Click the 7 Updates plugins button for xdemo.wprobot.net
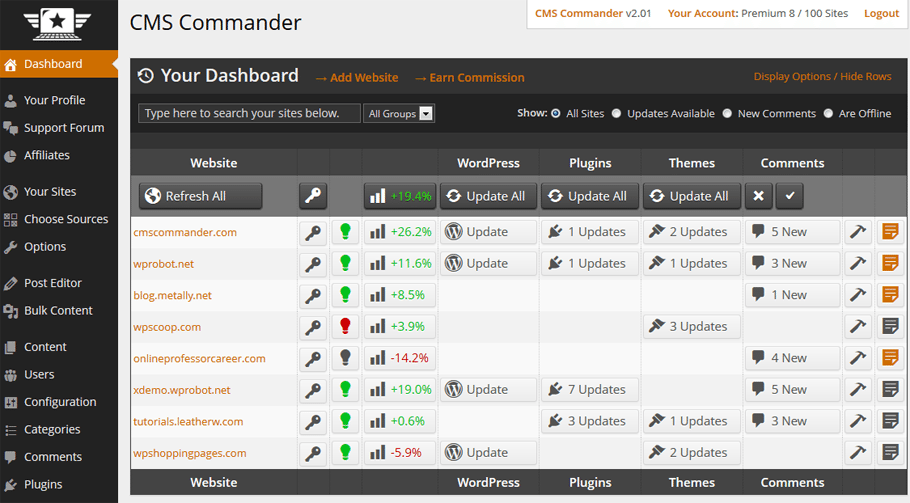 pos(590,390)
